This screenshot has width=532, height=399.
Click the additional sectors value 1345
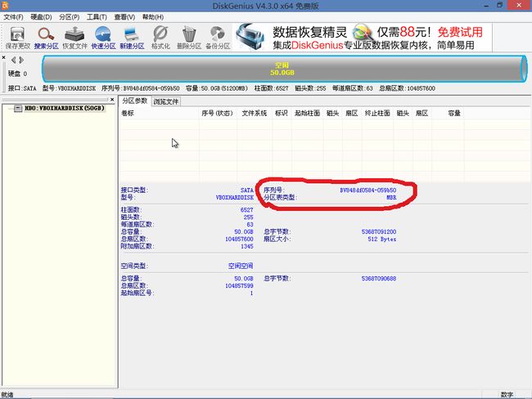[247, 246]
